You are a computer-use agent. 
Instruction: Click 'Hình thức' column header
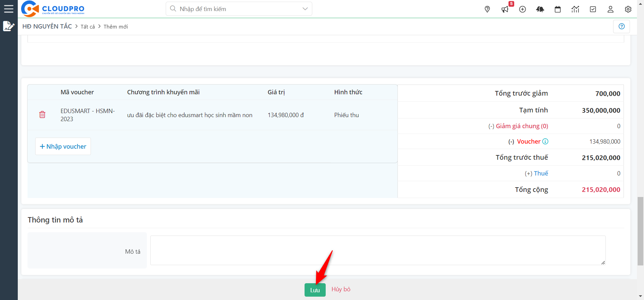[x=348, y=92]
